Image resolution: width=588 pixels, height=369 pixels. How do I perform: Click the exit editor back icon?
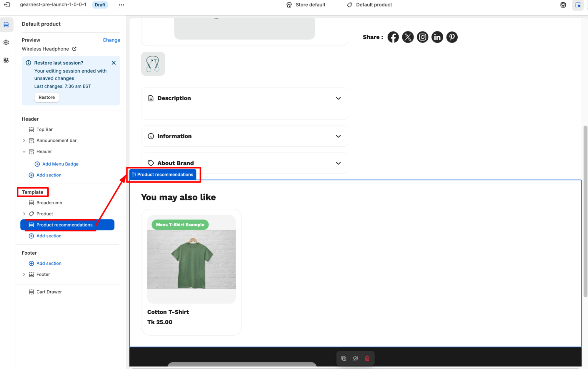tap(7, 5)
